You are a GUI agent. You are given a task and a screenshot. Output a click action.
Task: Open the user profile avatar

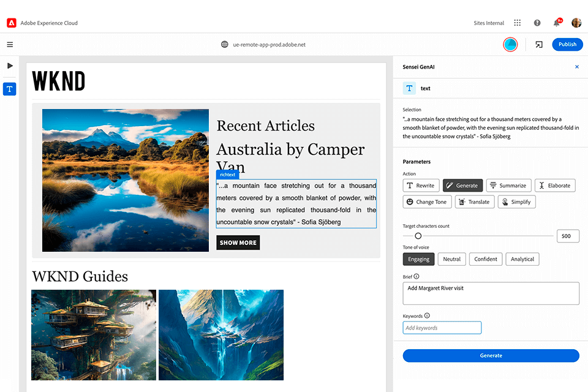tap(576, 23)
